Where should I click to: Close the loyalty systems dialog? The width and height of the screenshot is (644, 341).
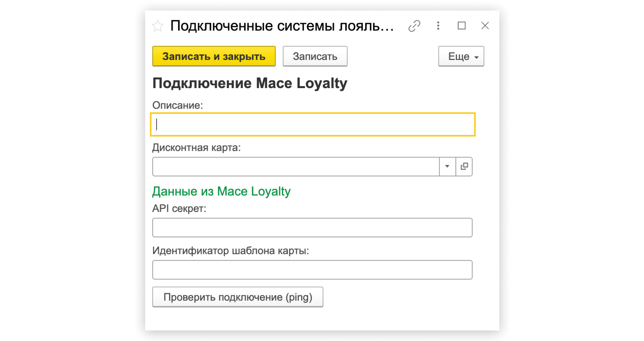(x=485, y=26)
